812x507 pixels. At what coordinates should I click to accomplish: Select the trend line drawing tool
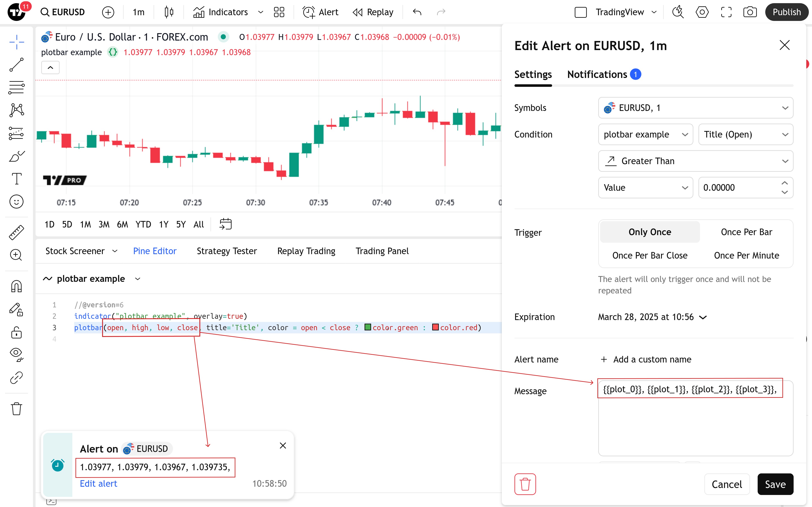coord(16,65)
